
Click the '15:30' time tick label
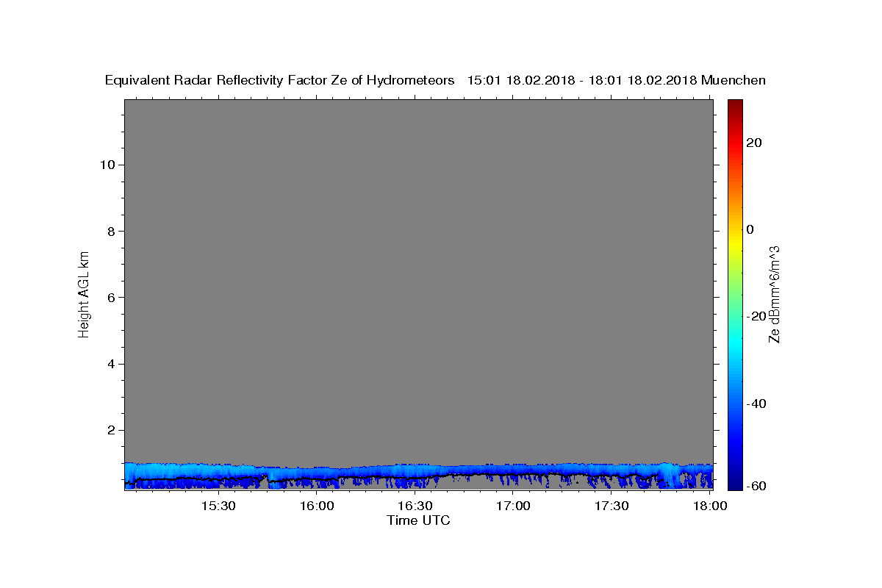click(x=218, y=506)
